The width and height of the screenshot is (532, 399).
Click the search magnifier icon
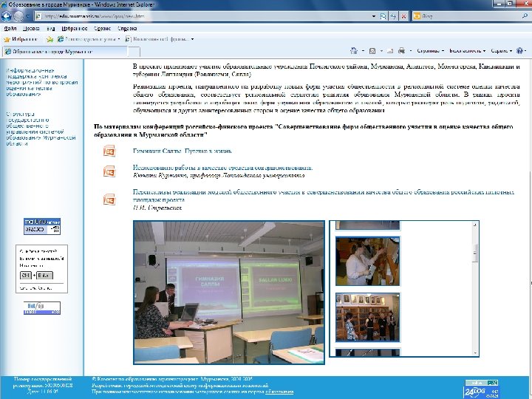(525, 16)
